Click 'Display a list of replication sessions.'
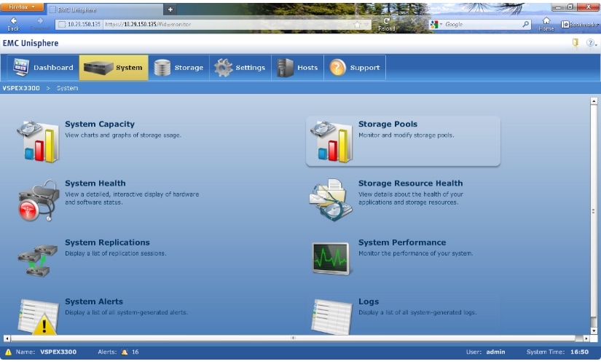 (x=115, y=253)
